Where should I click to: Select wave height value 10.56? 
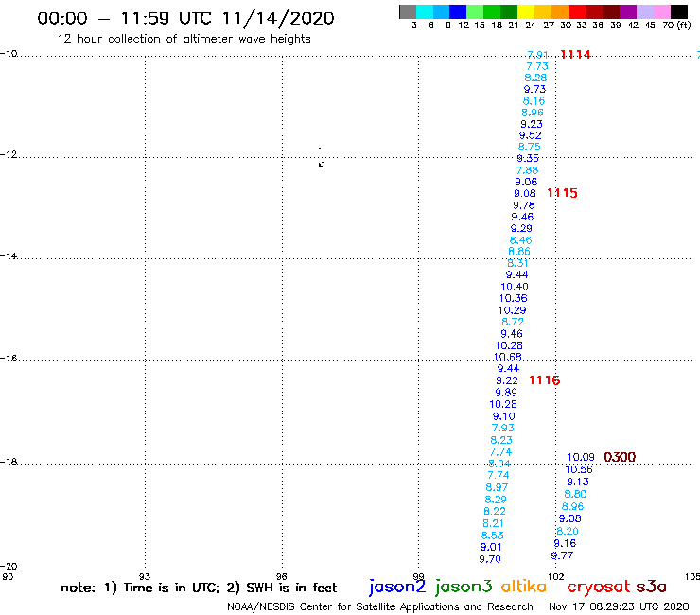[579, 469]
